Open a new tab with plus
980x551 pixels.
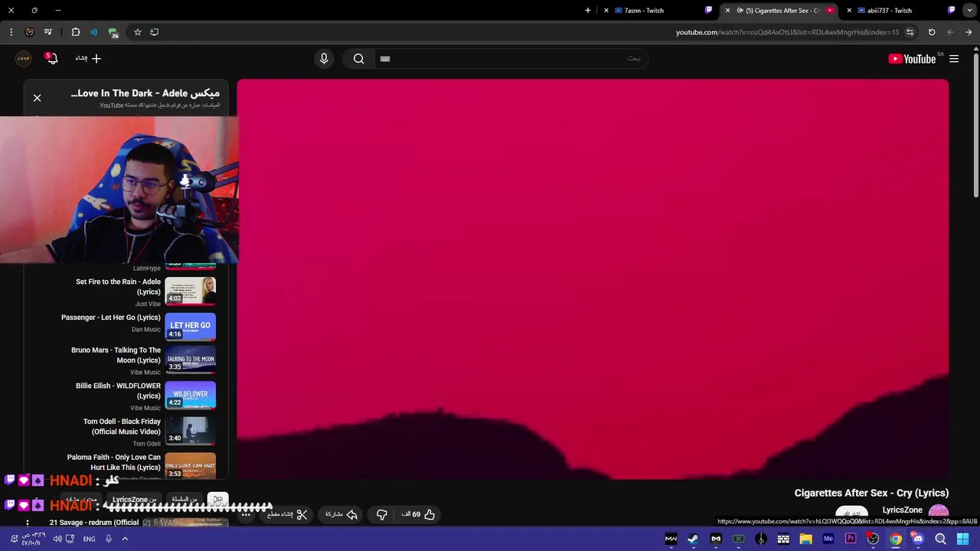tap(588, 11)
